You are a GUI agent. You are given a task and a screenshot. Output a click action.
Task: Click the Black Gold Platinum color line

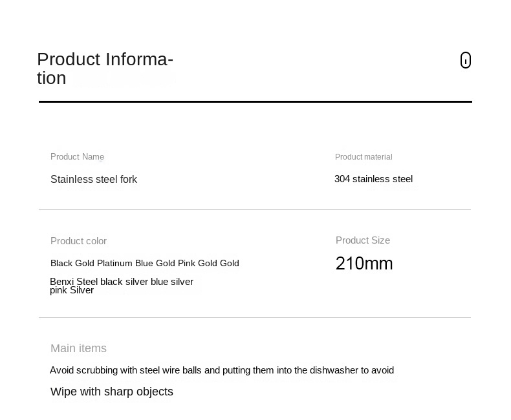[x=145, y=263]
